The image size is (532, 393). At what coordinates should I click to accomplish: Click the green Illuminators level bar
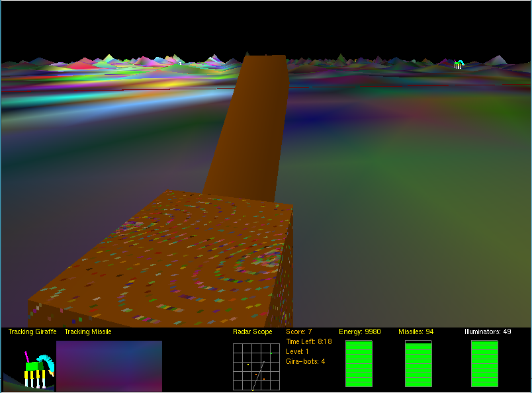coord(484,363)
